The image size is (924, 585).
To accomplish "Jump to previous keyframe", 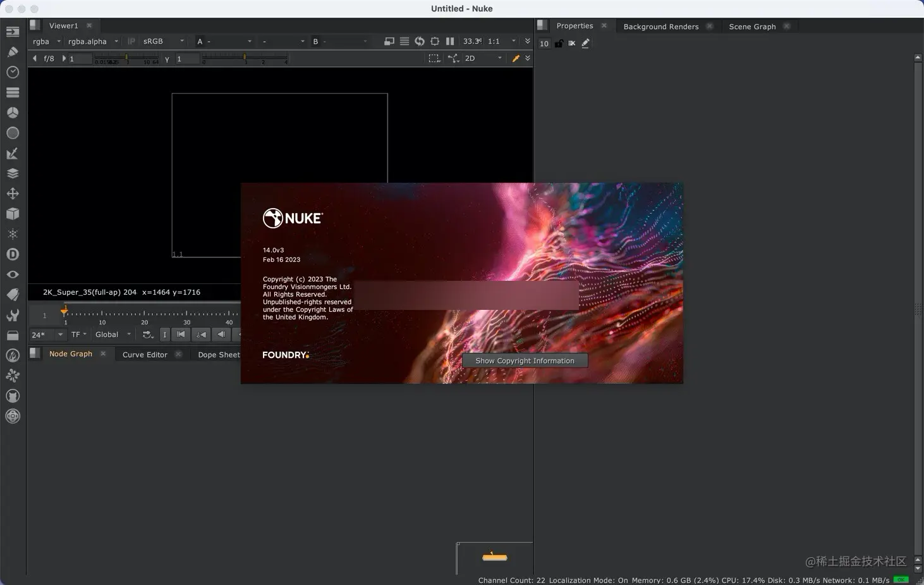I will [x=201, y=335].
